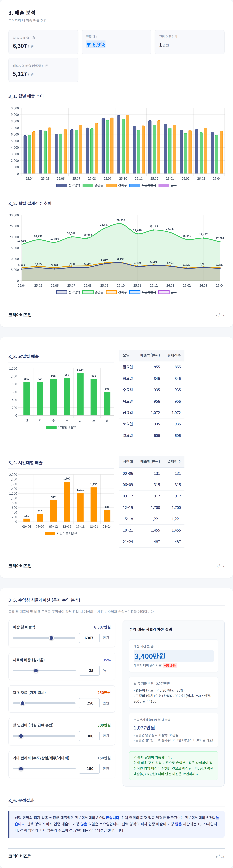Toggle 선택영역 legend in payment count chart
Viewport: 233px width, 868px height.
(x=68, y=292)
